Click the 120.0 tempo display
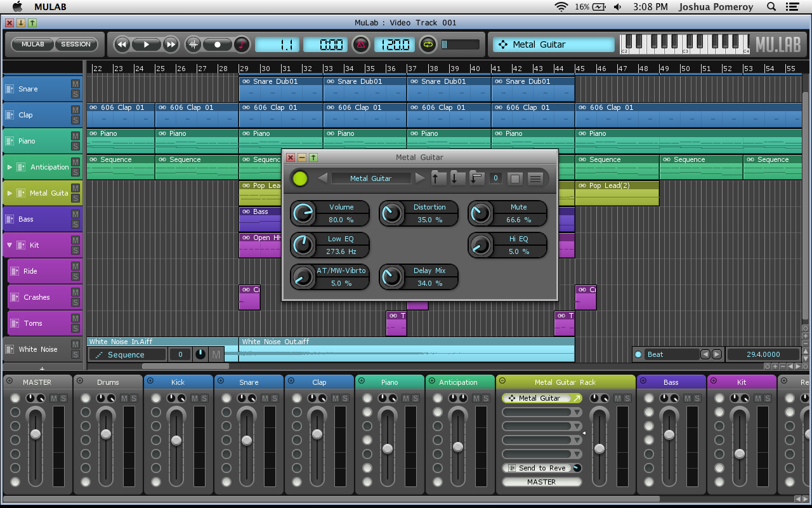Image resolution: width=812 pixels, height=508 pixels. 395,44
